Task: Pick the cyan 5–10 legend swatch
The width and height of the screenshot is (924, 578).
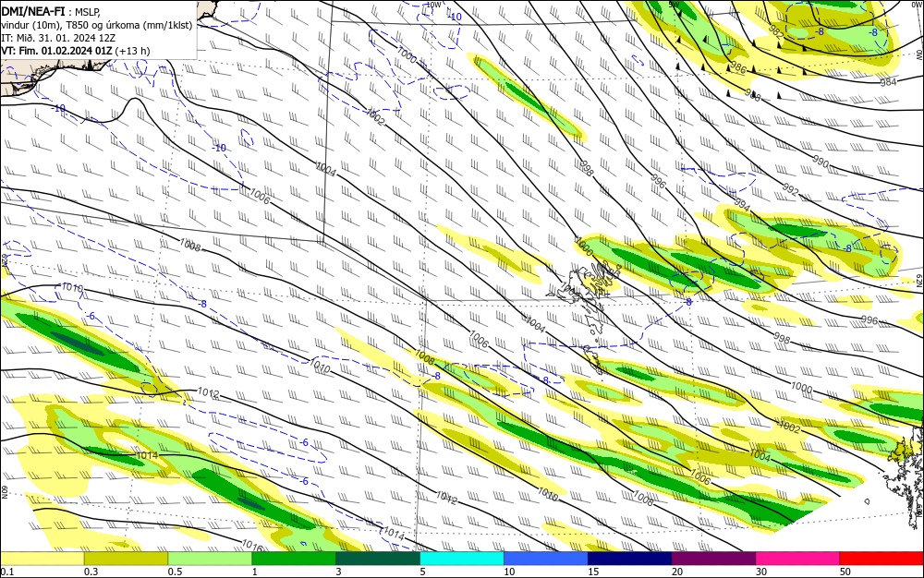Action: (x=462, y=559)
